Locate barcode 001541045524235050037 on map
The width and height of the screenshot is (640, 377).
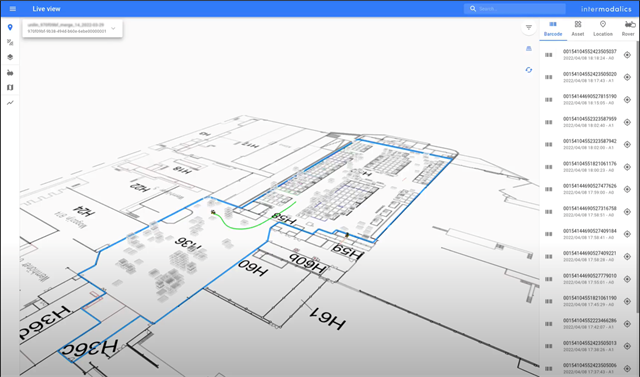[x=627, y=55]
